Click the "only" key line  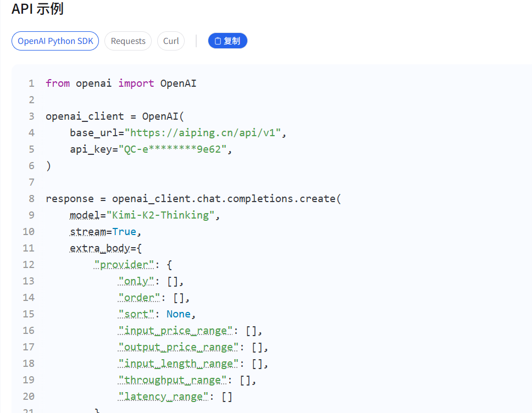(151, 281)
